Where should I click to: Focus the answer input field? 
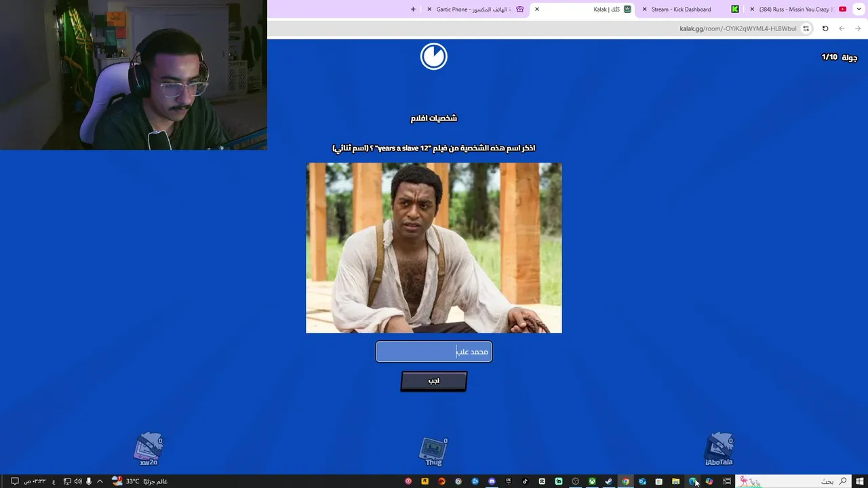tap(434, 351)
